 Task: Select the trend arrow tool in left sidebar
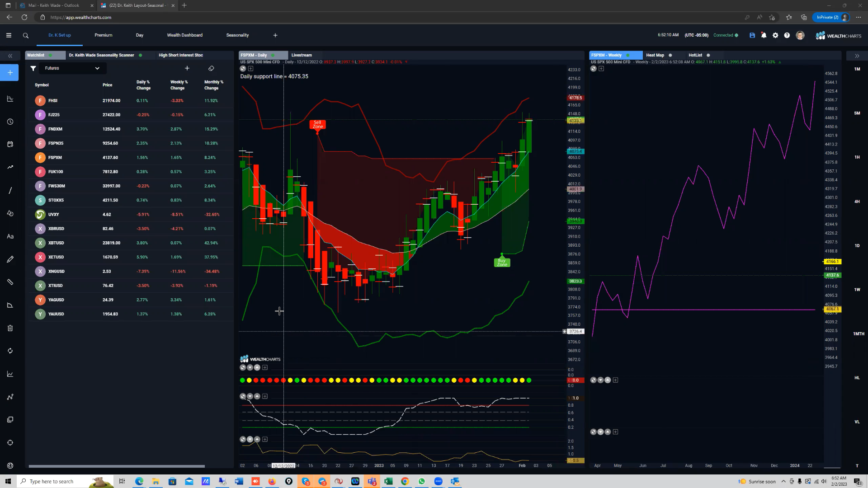pyautogui.click(x=10, y=167)
